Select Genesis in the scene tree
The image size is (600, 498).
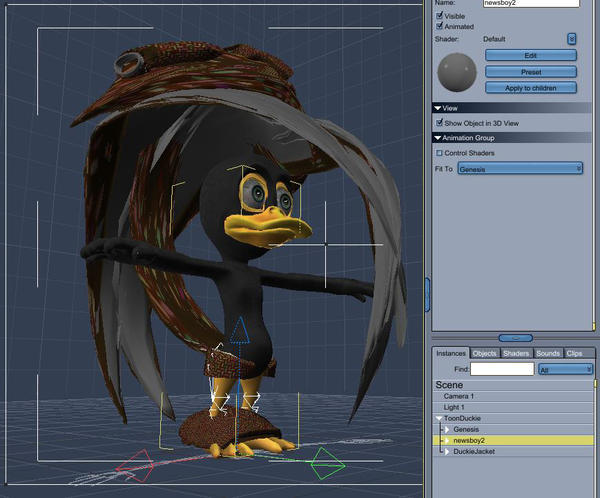click(466, 429)
